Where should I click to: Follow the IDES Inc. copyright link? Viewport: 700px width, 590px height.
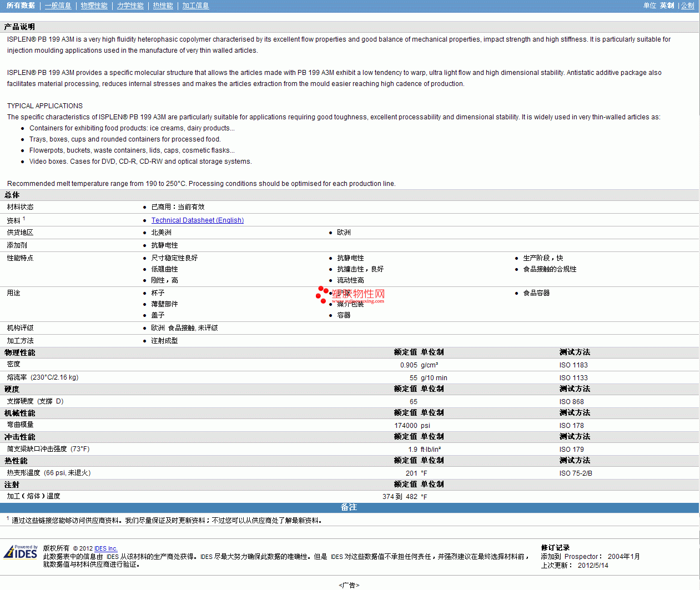point(105,549)
